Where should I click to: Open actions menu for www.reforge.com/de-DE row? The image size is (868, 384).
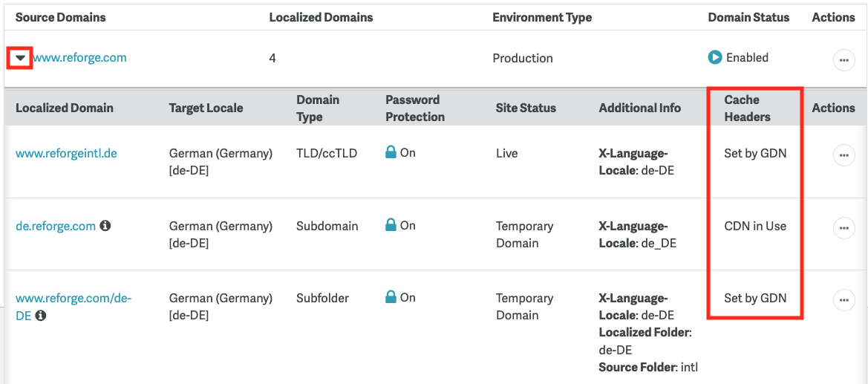point(843,300)
